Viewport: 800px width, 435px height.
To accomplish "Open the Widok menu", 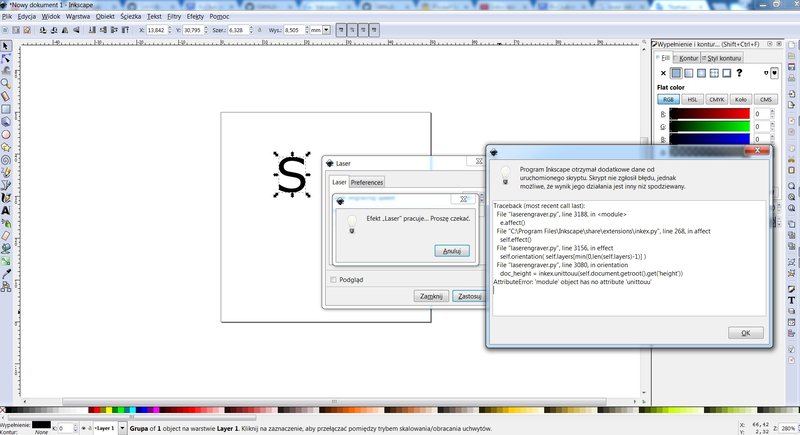I will (x=51, y=16).
